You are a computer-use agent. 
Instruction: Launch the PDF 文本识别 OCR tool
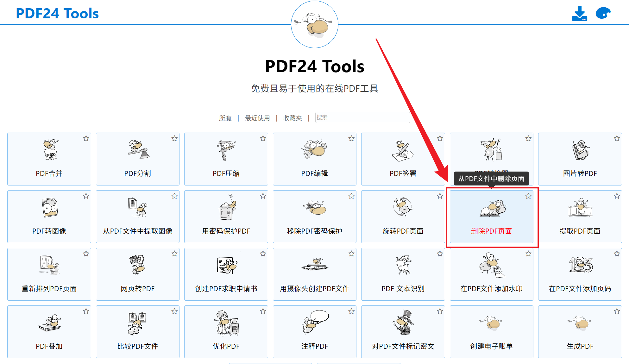pos(403,274)
